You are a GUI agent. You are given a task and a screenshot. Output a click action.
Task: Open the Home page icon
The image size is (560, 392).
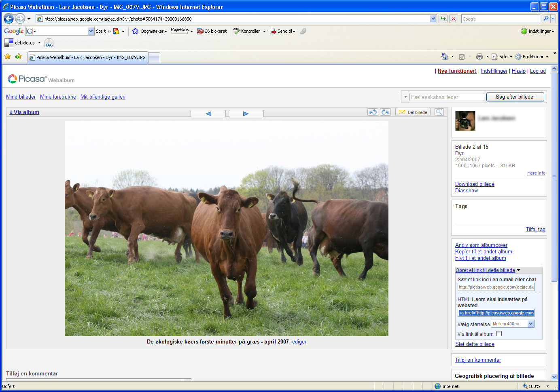pyautogui.click(x=444, y=57)
